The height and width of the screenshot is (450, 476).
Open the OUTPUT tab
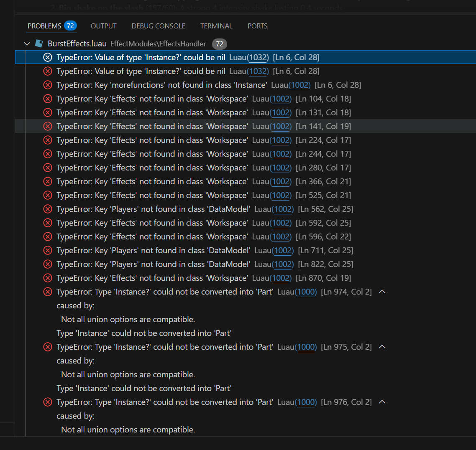pos(103,26)
